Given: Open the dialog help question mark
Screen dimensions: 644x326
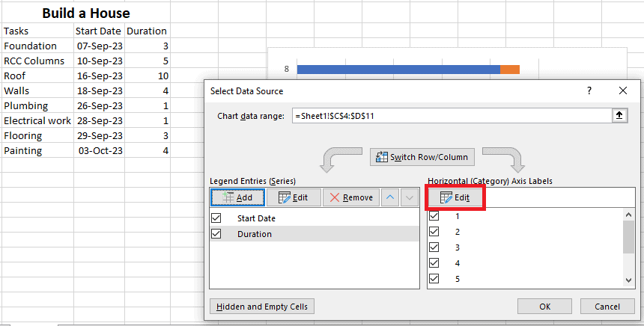Looking at the screenshot, I should point(589,90).
